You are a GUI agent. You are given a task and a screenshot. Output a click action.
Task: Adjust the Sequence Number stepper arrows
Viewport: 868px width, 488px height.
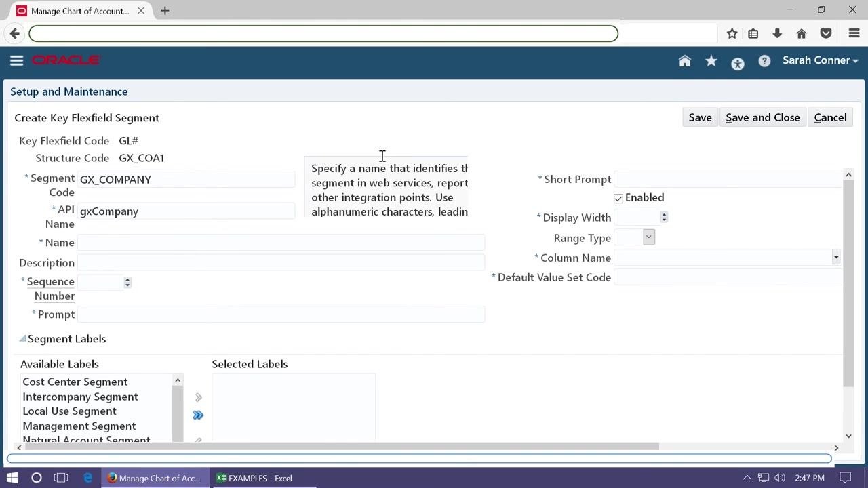pyautogui.click(x=127, y=282)
